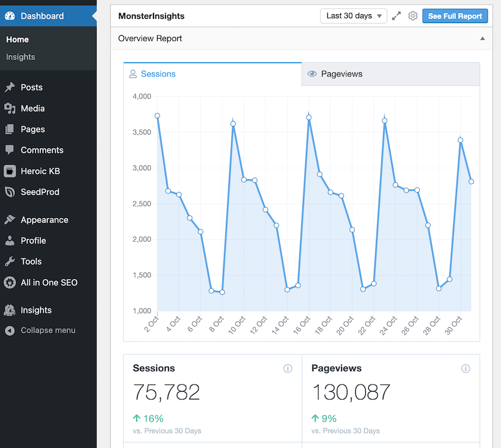Click the last data point on chart
This screenshot has width=501, height=448.
point(471,181)
